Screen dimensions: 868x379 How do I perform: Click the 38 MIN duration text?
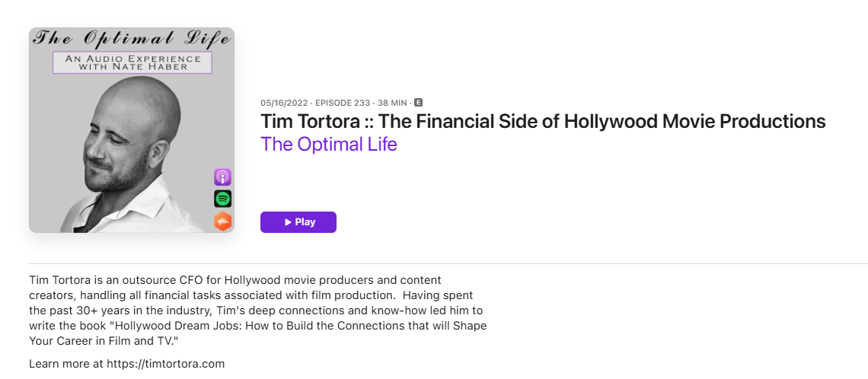[x=394, y=102]
